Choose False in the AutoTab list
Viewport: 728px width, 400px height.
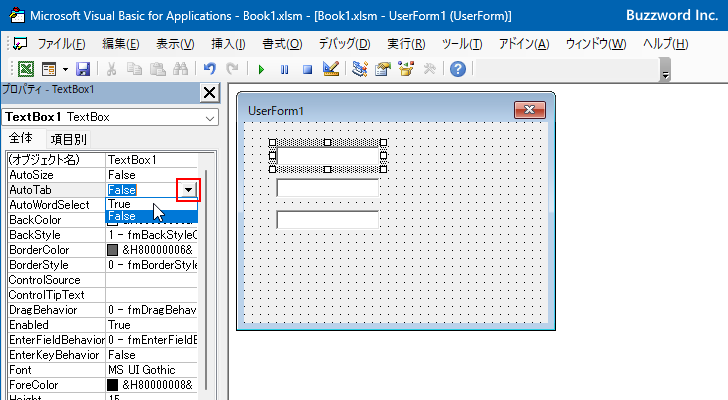tap(151, 216)
